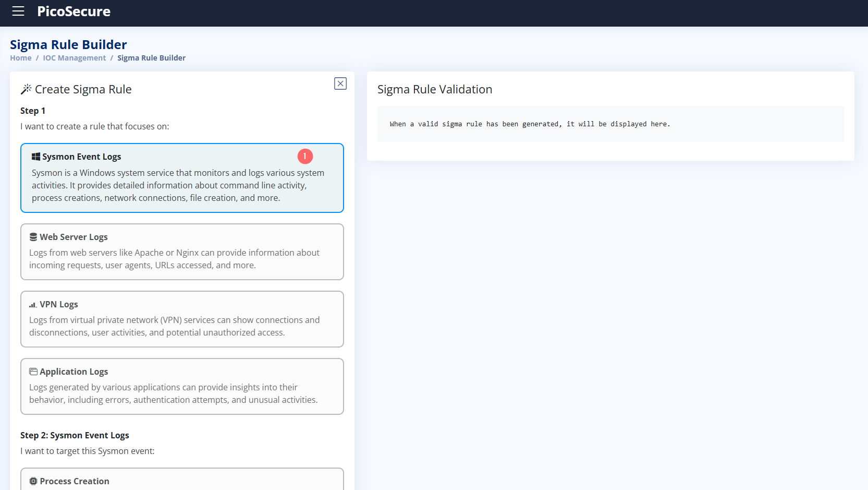The height and width of the screenshot is (490, 868).
Task: Open the hamburger navigation menu
Action: 18,11
